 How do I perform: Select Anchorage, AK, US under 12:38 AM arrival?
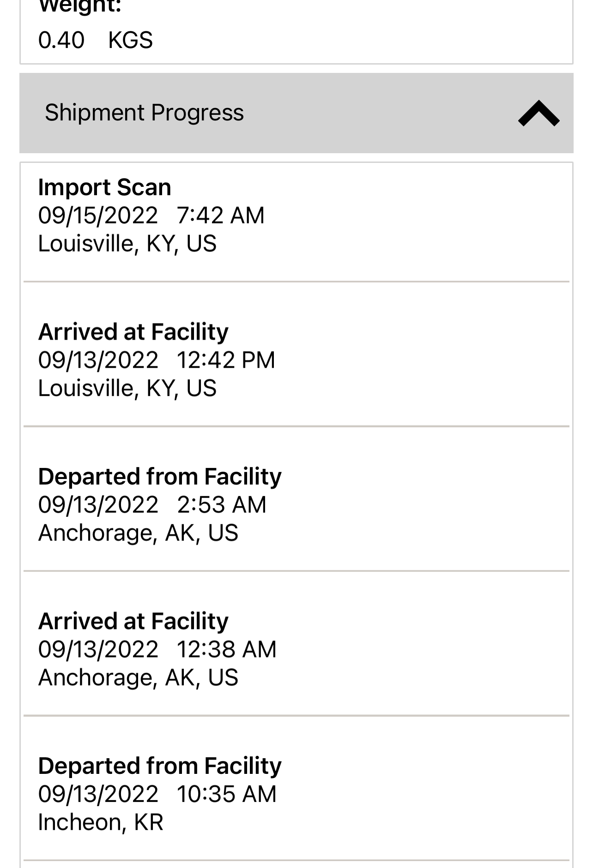pyautogui.click(x=138, y=677)
